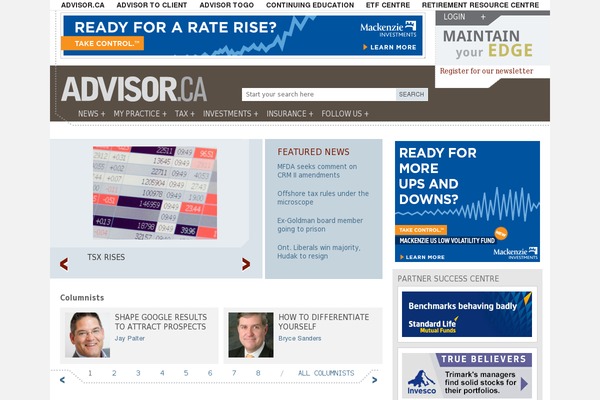This screenshot has height=400, width=600.
Task: Open Shape Google Results to Attract Prospects
Action: [161, 322]
